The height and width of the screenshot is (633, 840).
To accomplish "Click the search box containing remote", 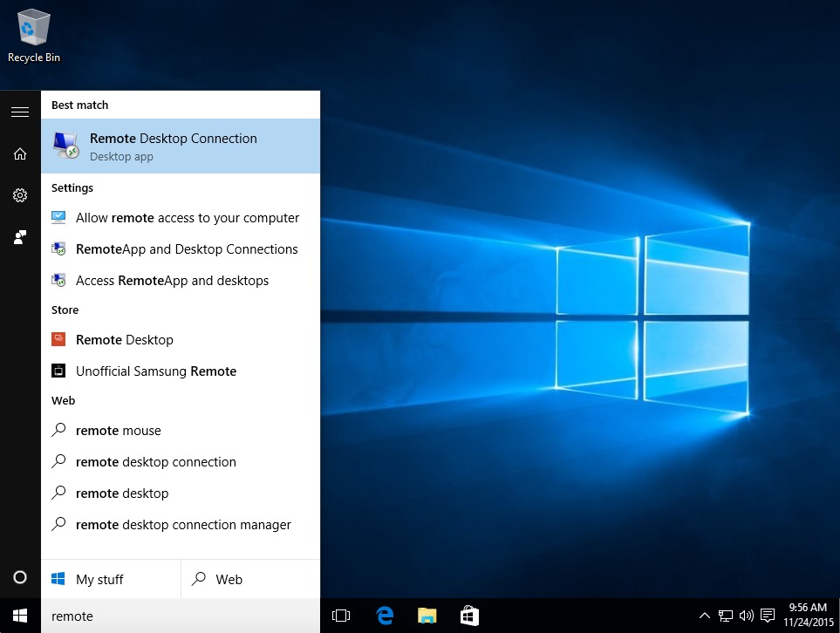I will (x=181, y=616).
